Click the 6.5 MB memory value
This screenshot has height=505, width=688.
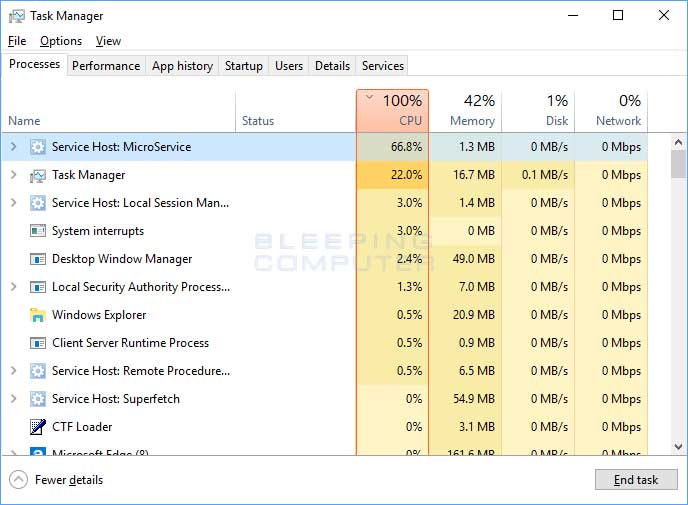tap(477, 371)
